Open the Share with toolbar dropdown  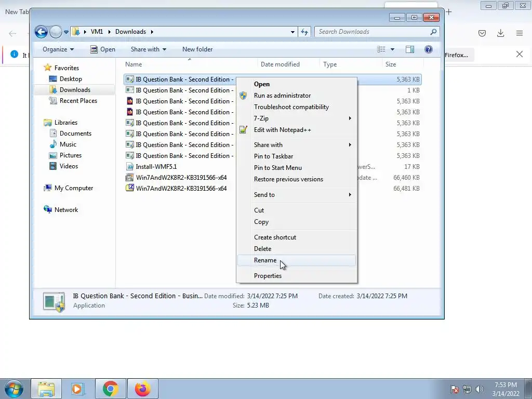click(x=149, y=49)
